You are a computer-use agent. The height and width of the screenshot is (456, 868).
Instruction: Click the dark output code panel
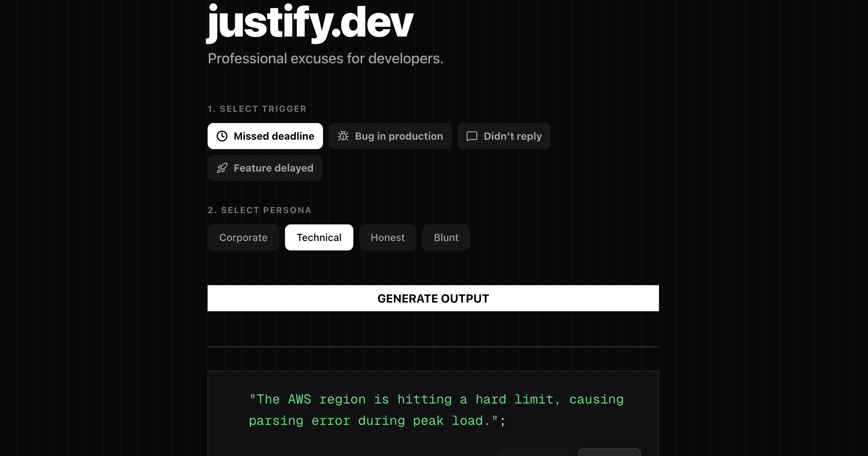point(433,413)
